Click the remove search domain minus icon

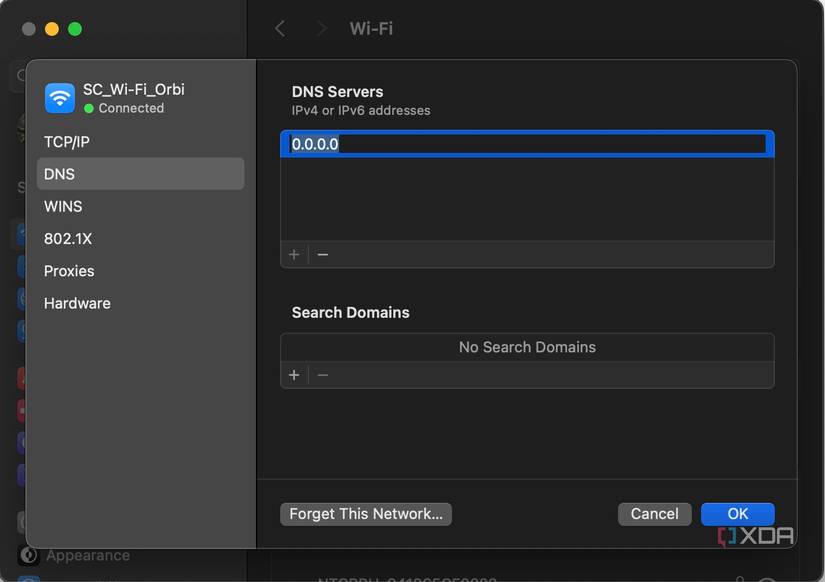(322, 375)
